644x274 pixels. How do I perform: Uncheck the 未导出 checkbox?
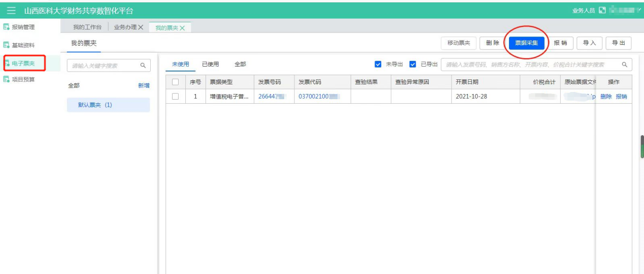pyautogui.click(x=378, y=65)
